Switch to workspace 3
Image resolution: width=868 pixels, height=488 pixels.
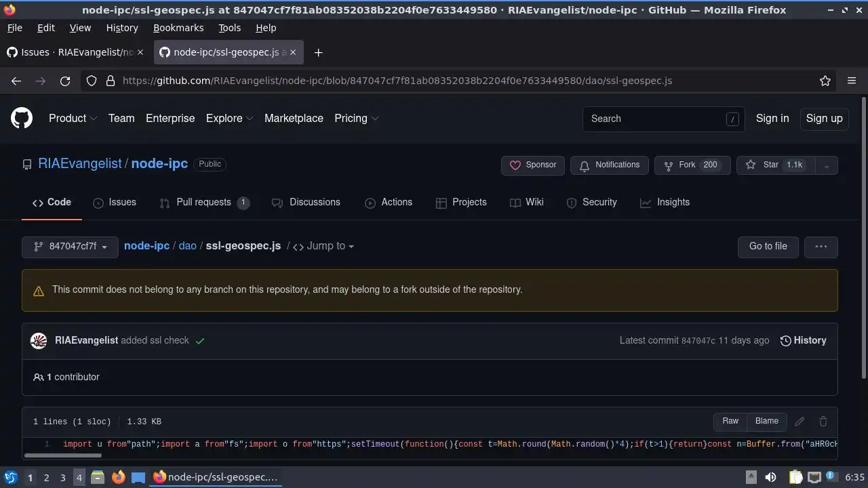tap(62, 477)
